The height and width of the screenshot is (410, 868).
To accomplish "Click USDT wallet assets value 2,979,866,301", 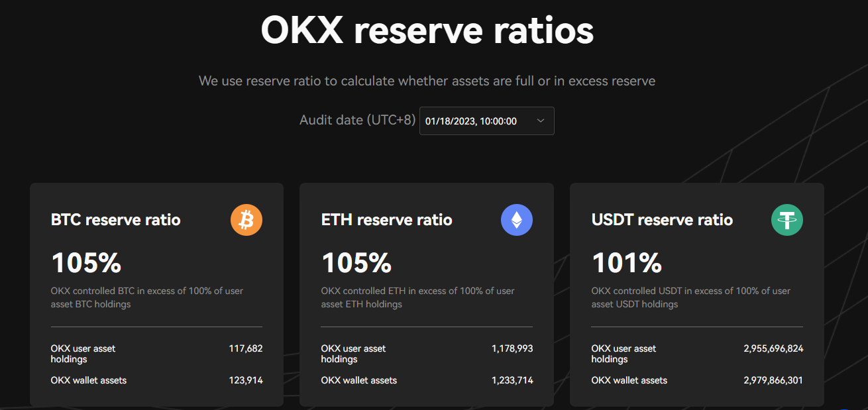I will click(773, 380).
